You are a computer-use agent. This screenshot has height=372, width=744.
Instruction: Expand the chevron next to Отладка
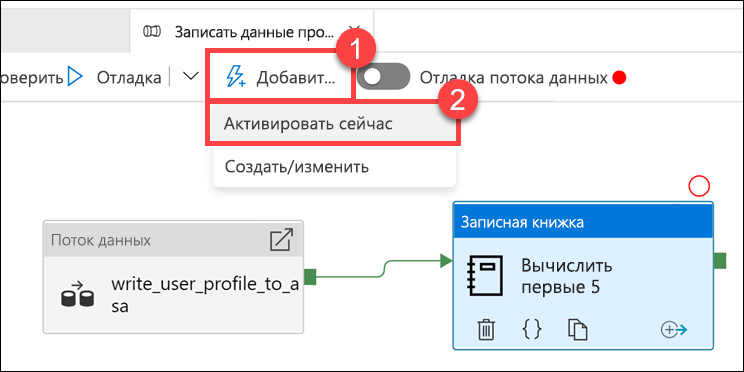point(191,77)
